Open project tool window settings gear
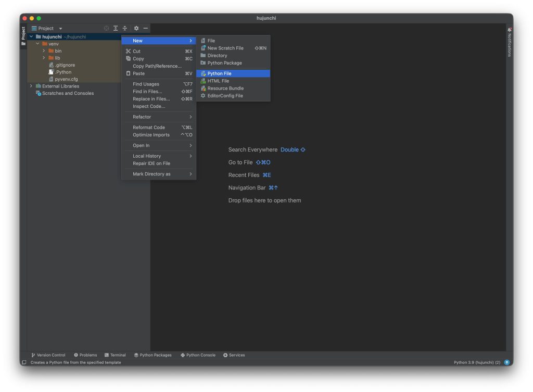The image size is (533, 392). coord(136,28)
